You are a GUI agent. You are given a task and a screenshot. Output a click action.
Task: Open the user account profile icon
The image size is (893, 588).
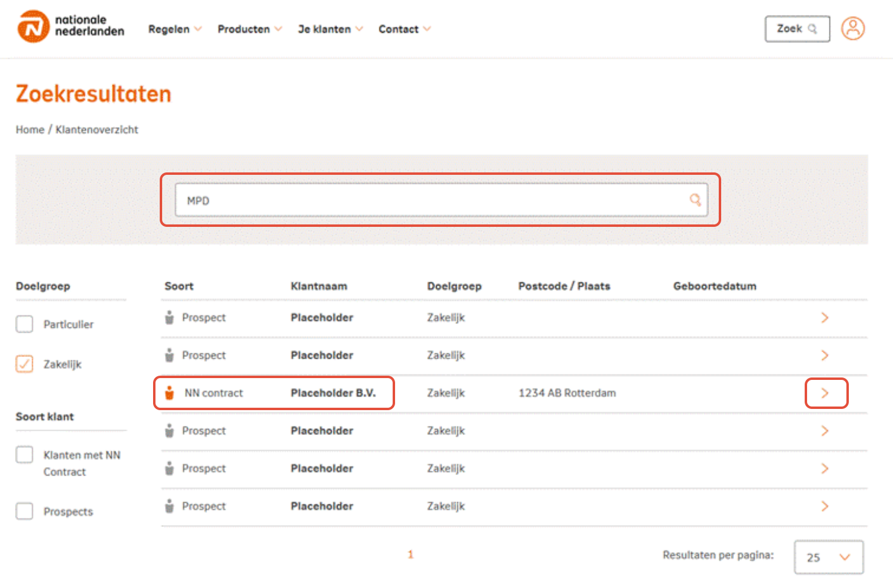click(852, 28)
